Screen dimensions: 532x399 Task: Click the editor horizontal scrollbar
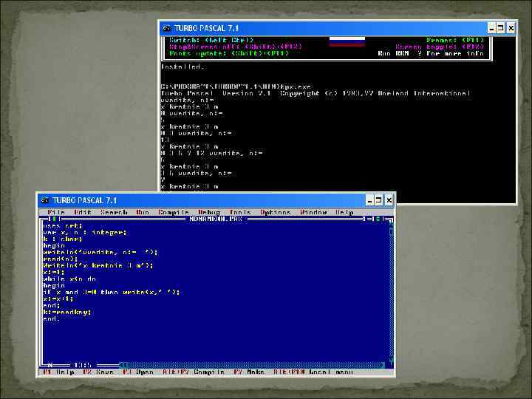(252, 365)
